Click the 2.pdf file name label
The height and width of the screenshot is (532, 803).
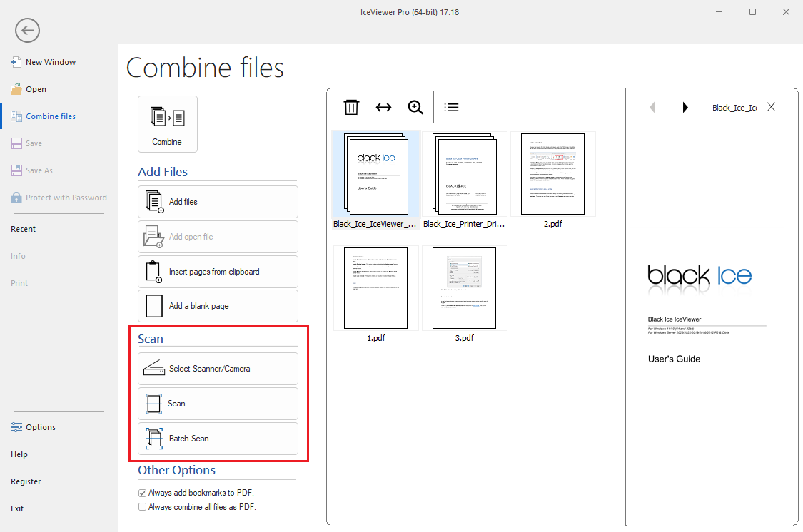(x=553, y=224)
